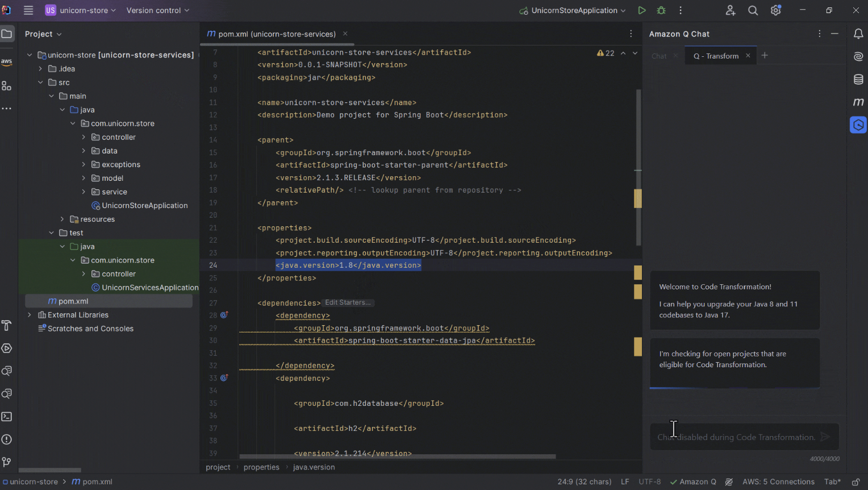Expand the controller package under com.unicorn.store
868x490 pixels.
click(x=83, y=136)
